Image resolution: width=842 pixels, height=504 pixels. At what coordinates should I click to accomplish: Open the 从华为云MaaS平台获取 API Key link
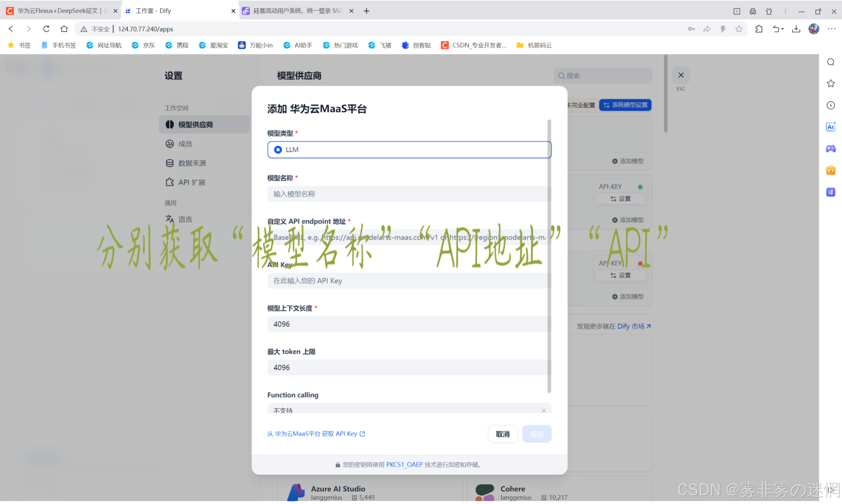pyautogui.click(x=316, y=434)
